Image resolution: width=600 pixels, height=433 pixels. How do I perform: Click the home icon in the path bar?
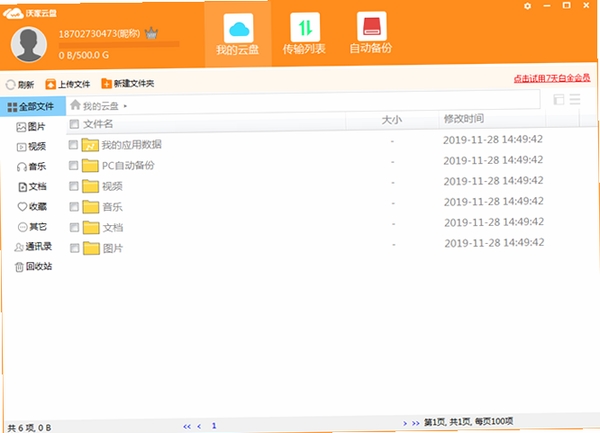click(75, 104)
